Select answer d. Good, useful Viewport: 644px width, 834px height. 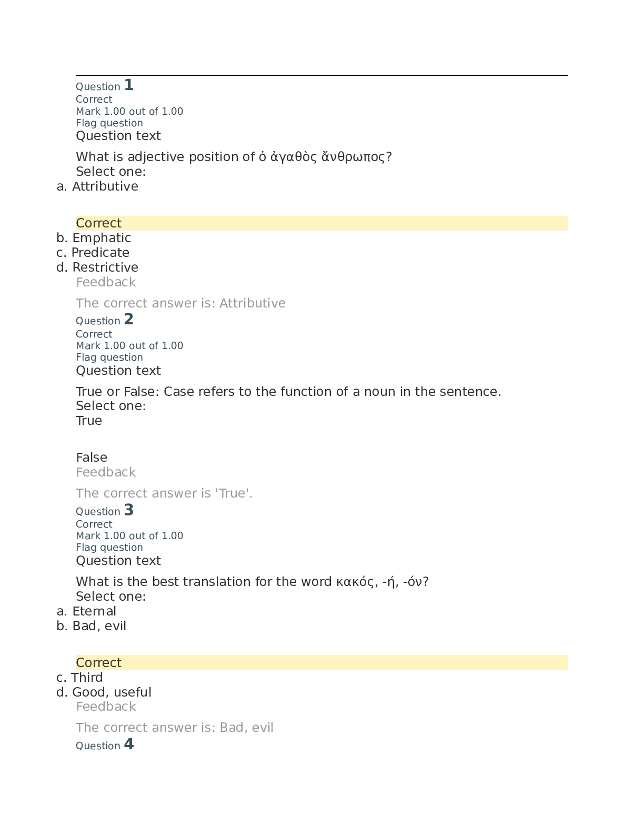[104, 692]
